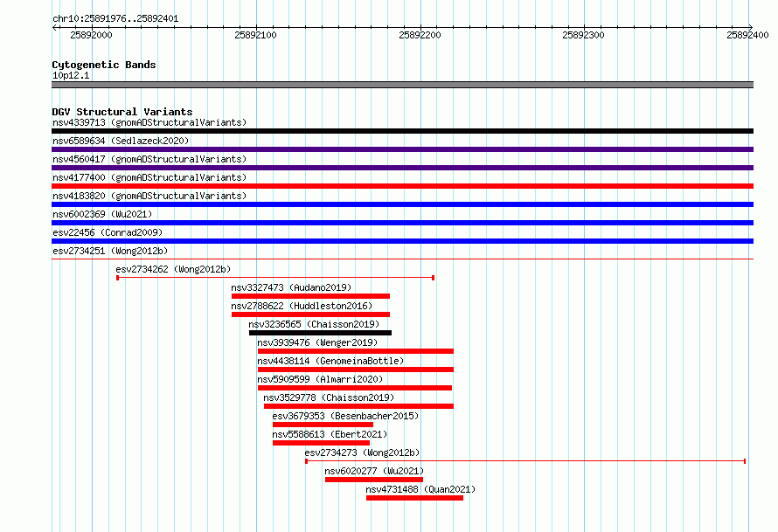The image size is (778, 532).
Task: Click the red bar under nsv3529778
Action: pos(358,406)
